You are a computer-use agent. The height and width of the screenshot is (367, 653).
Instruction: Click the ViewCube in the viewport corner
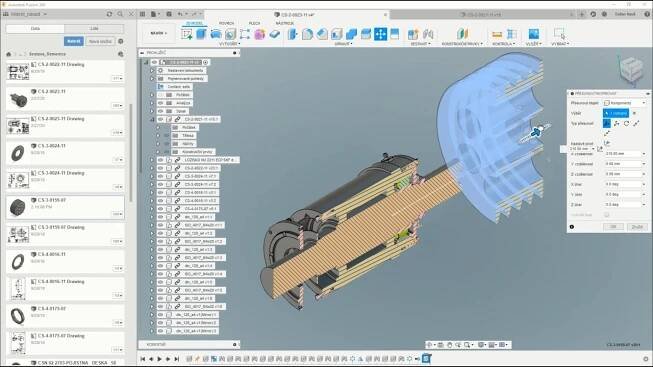tap(631, 69)
